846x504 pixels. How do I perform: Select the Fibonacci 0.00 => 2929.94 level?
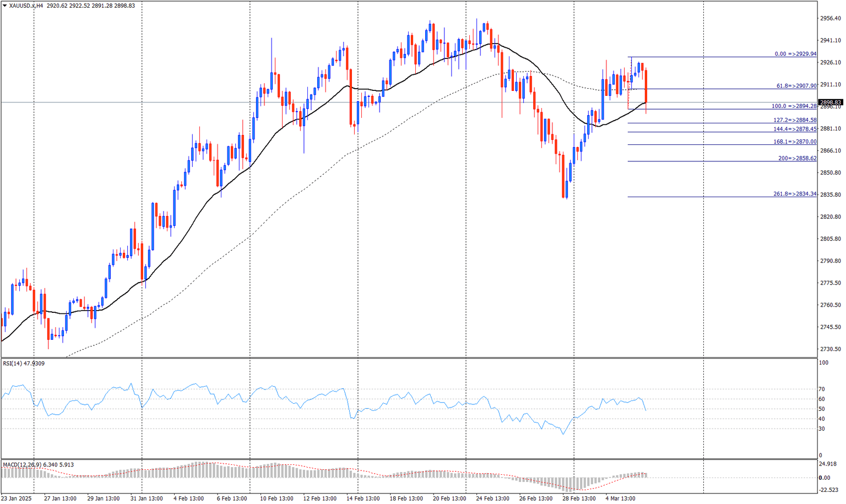[x=795, y=54]
